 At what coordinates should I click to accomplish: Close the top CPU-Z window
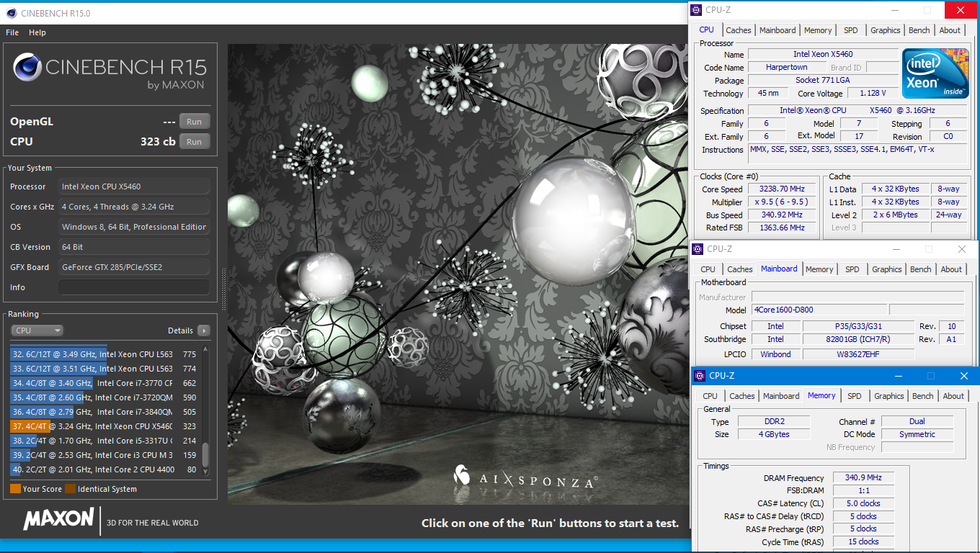click(961, 10)
